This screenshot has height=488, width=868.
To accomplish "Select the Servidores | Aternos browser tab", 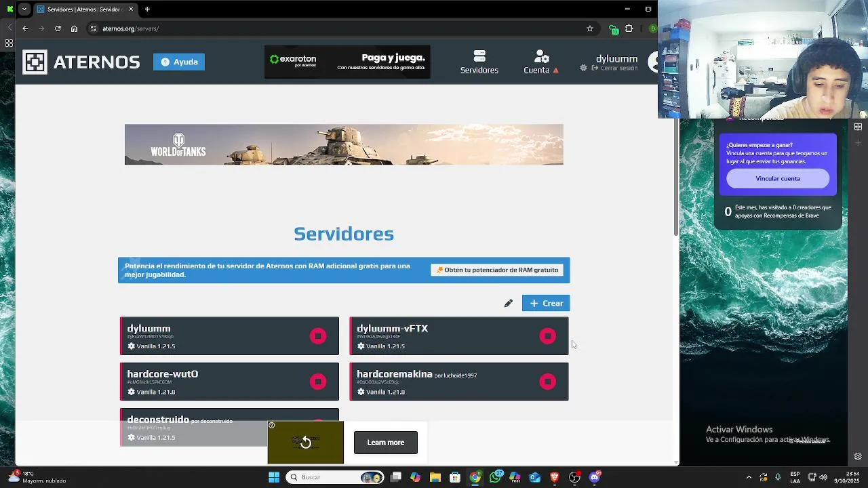I will coord(85,9).
